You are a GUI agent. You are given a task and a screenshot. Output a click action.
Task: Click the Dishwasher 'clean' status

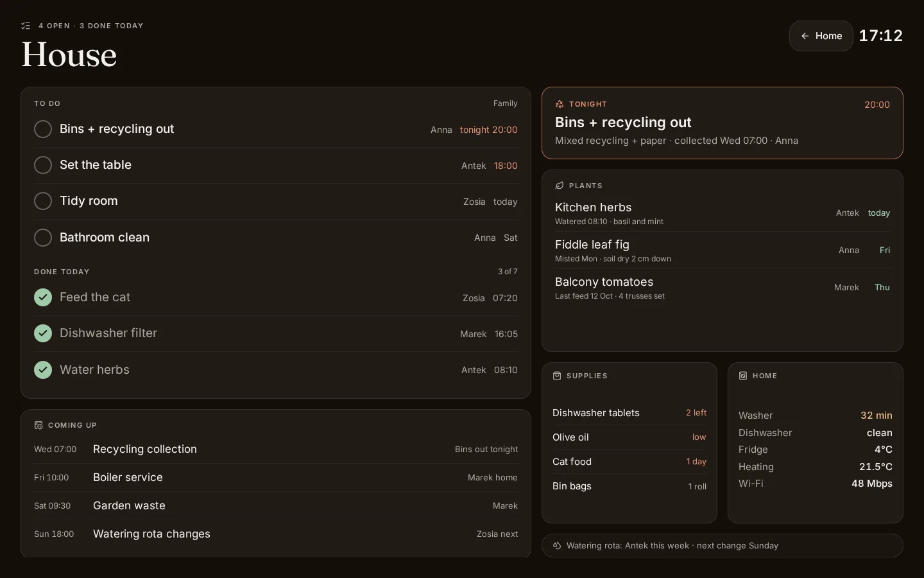pos(880,433)
